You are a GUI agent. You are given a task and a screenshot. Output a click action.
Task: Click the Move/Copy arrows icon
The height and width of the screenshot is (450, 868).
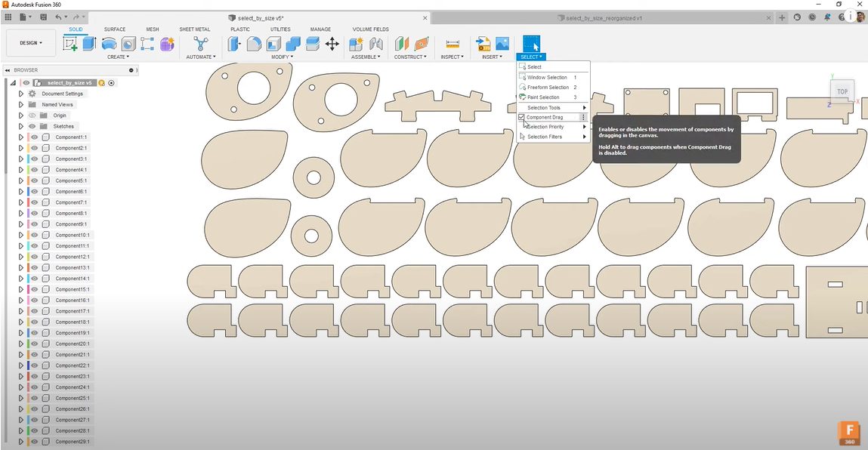click(332, 44)
